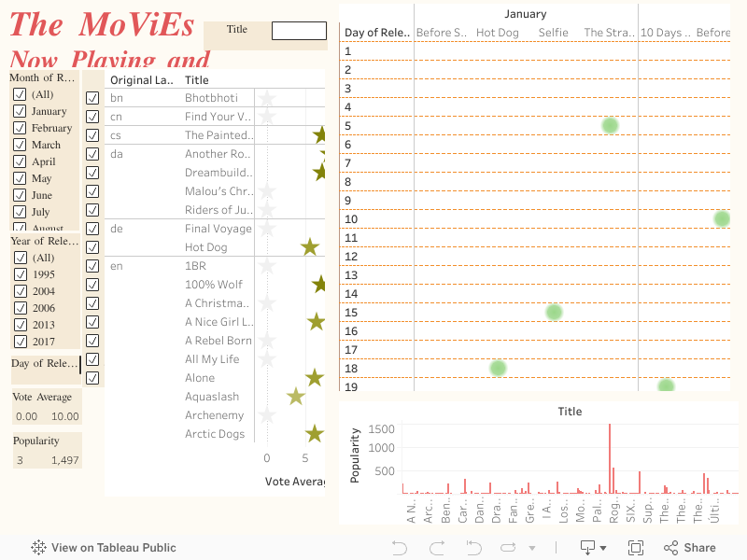Click green dot on day 10 at right edge
Screen dimensions: 747x560
pyautogui.click(x=722, y=219)
